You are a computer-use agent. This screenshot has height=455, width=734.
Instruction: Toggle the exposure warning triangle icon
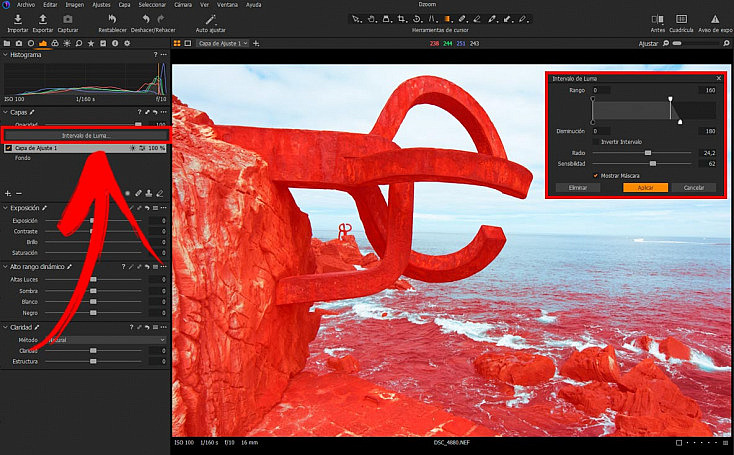point(715,19)
